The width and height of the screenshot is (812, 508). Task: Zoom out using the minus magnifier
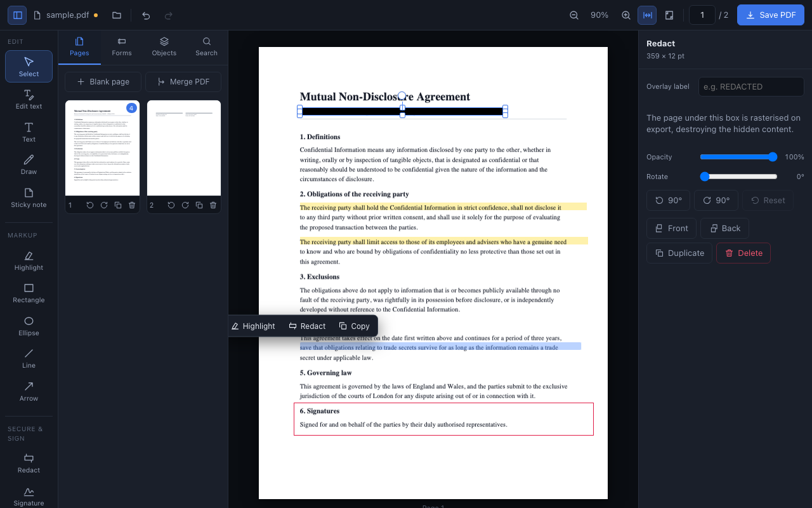pyautogui.click(x=574, y=15)
